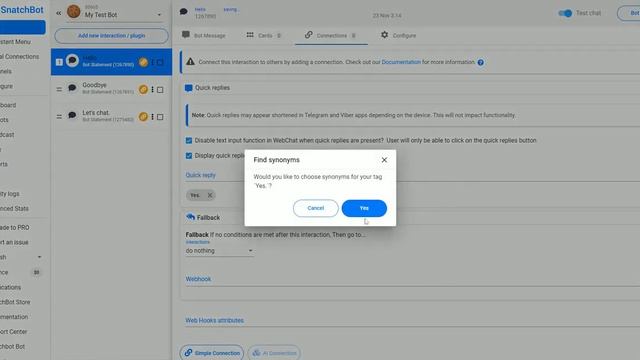
Task: Open Goodbye connection link icon
Action: [x=143, y=89]
